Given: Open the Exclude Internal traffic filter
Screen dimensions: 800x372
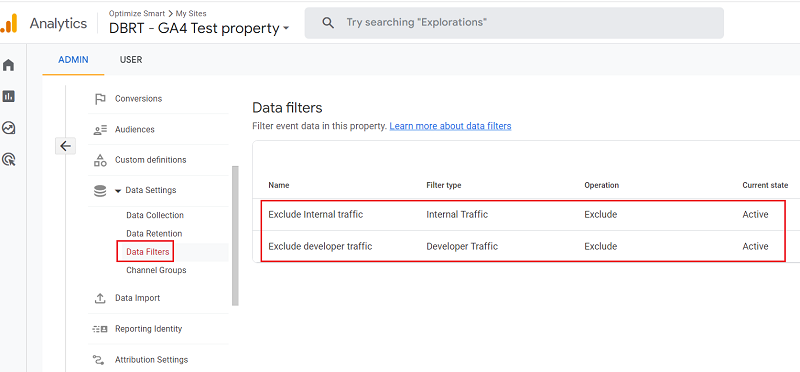Looking at the screenshot, I should [316, 215].
